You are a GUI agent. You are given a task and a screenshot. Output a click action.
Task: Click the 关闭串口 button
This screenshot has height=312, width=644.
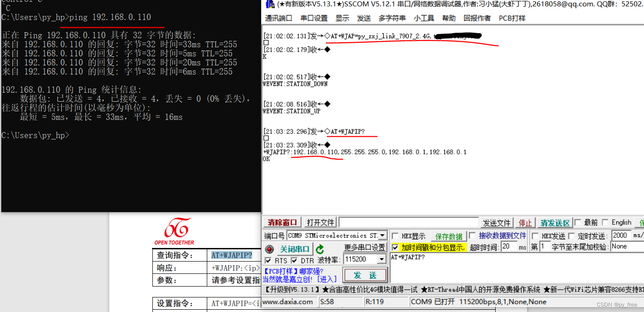[295, 249]
